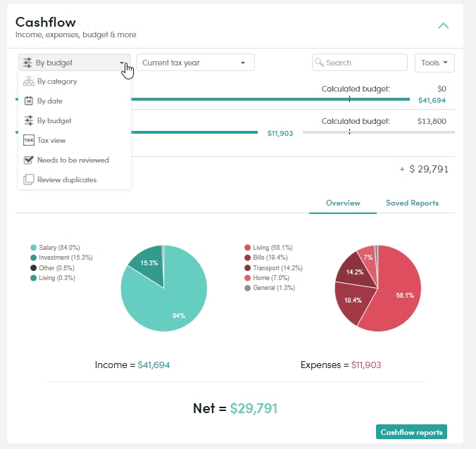Switch to the Overview tab
The height and width of the screenshot is (449, 476).
[x=343, y=203]
